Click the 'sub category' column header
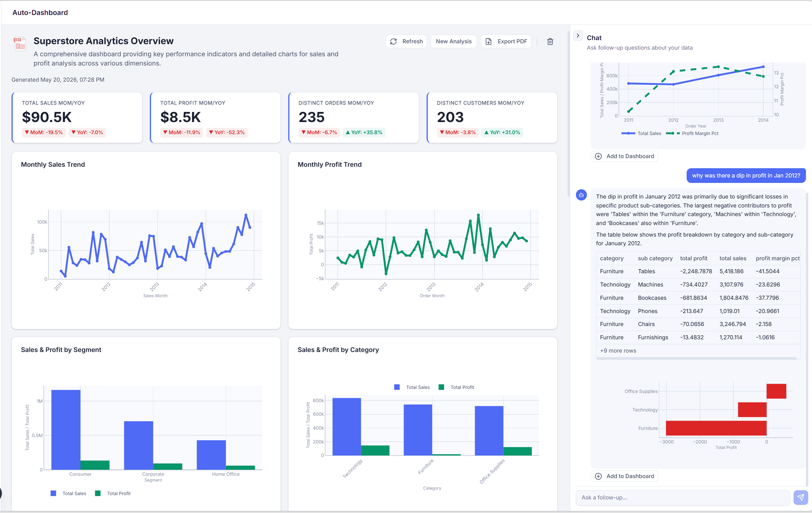The width and height of the screenshot is (812, 513). point(655,258)
